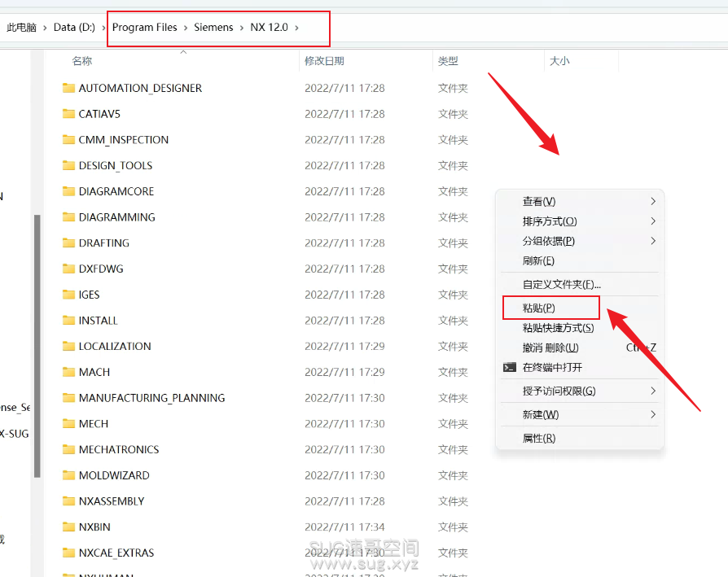This screenshot has width=728, height=577.
Task: Click the terminal icon in context menu
Action: (x=509, y=367)
